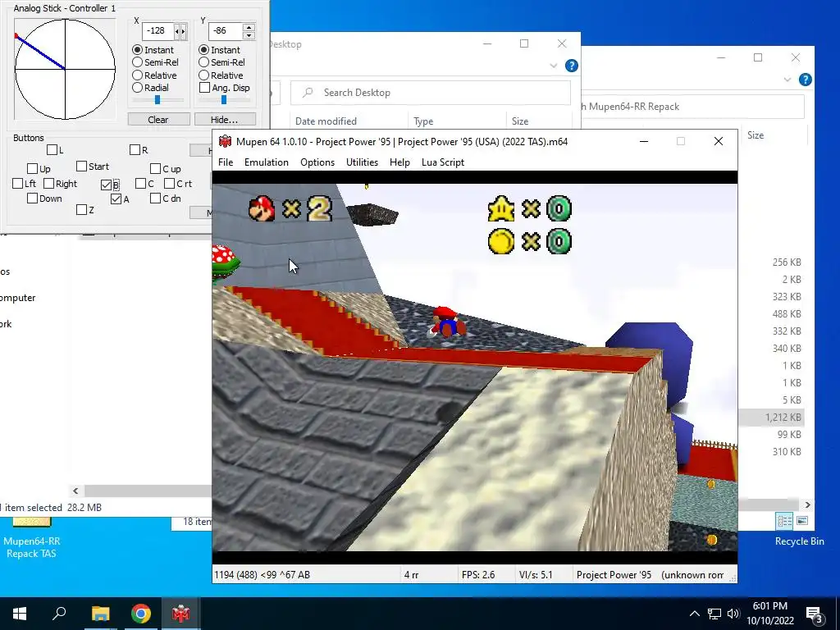840x630 pixels.
Task: Enable C up checkbox
Action: coord(155,169)
